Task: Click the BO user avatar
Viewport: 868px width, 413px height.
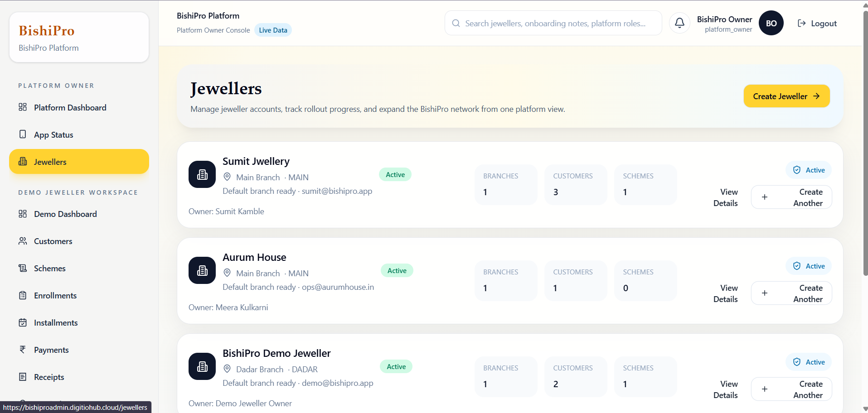Action: pyautogui.click(x=771, y=23)
